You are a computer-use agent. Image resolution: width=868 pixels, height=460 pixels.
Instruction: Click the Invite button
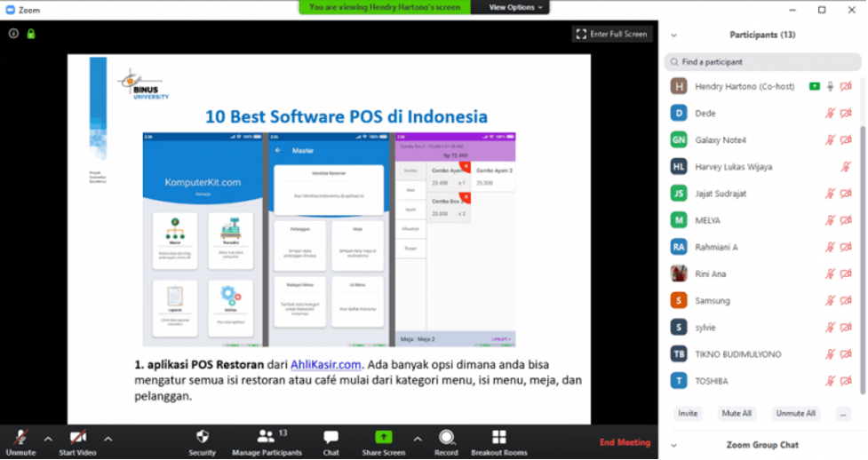coord(688,414)
